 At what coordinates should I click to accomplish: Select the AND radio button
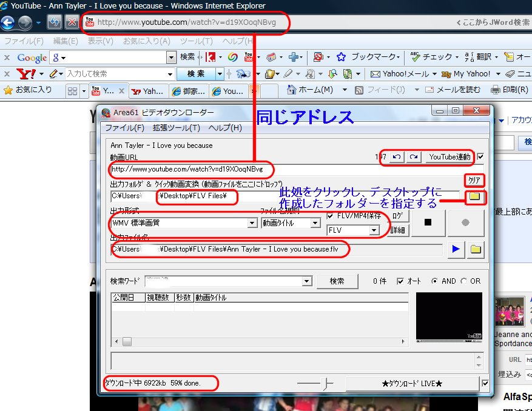point(434,281)
